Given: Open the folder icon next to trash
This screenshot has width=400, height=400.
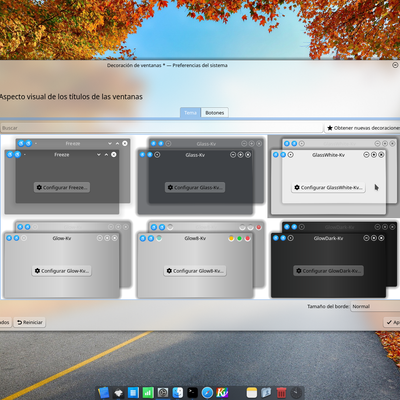Looking at the screenshot, I should click(266, 393).
